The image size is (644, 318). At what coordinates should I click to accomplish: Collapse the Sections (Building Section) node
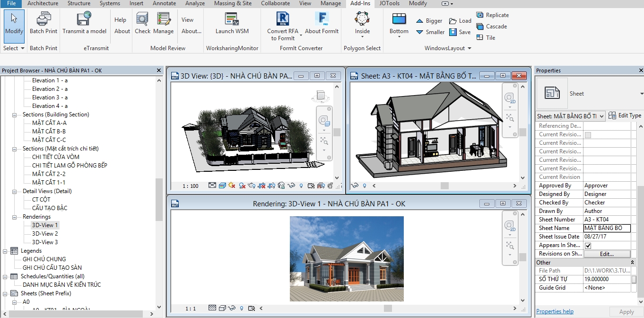coord(14,115)
